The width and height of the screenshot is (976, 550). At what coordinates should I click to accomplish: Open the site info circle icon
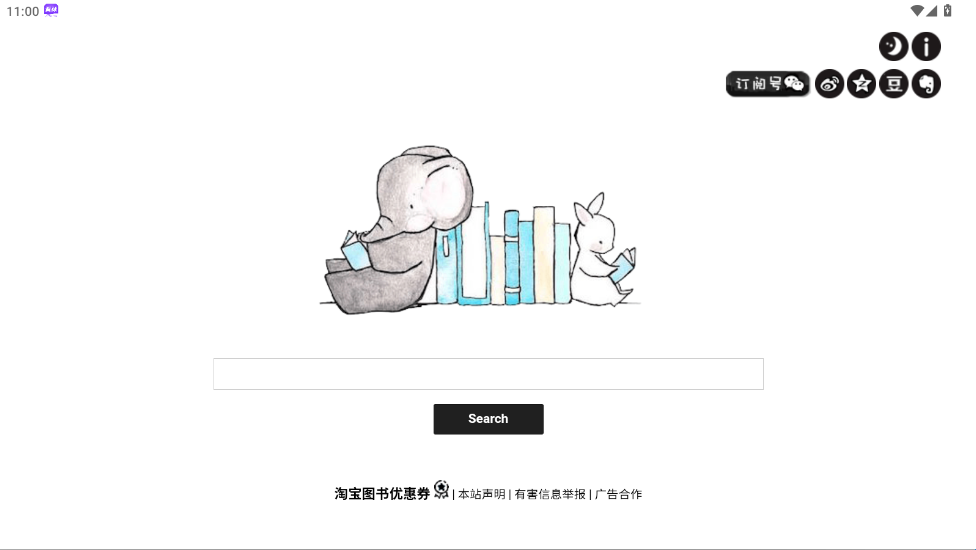(926, 47)
